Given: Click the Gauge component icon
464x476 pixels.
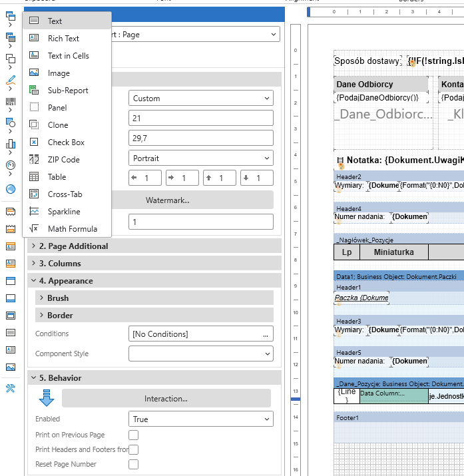Looking at the screenshot, I should 10,165.
